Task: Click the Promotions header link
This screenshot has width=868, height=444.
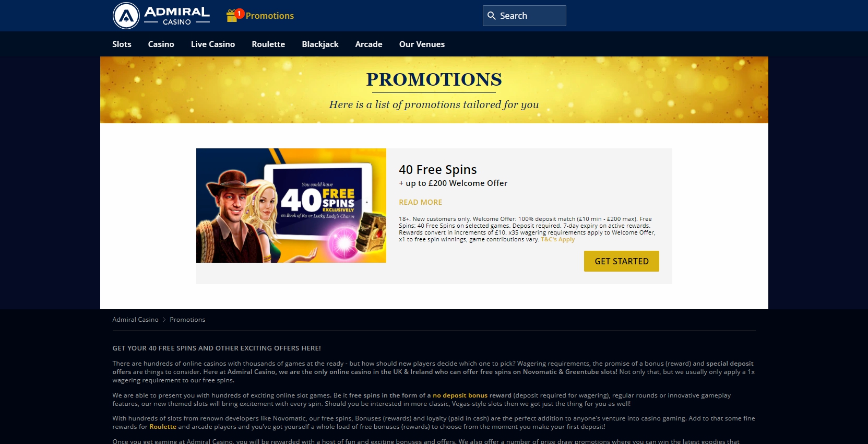Action: [x=269, y=16]
